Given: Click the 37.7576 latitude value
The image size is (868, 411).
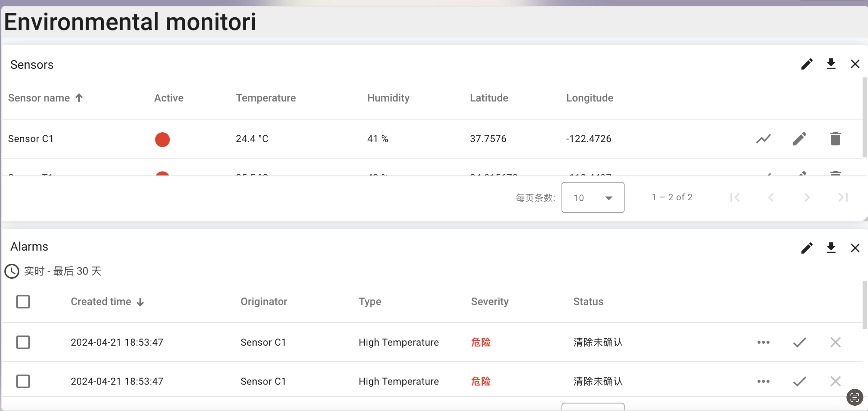Looking at the screenshot, I should pyautogui.click(x=488, y=139).
